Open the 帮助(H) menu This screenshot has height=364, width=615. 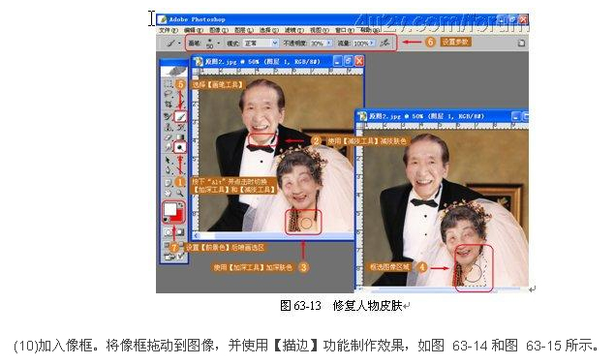[369, 30]
